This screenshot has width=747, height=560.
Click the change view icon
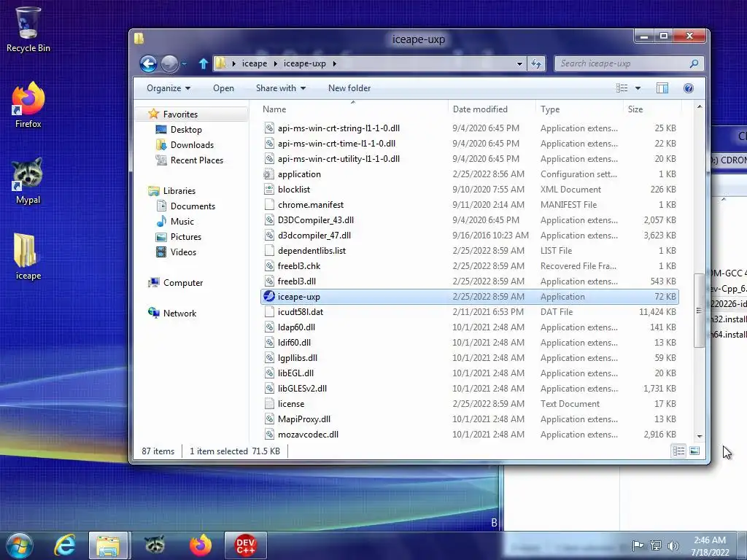pos(622,88)
